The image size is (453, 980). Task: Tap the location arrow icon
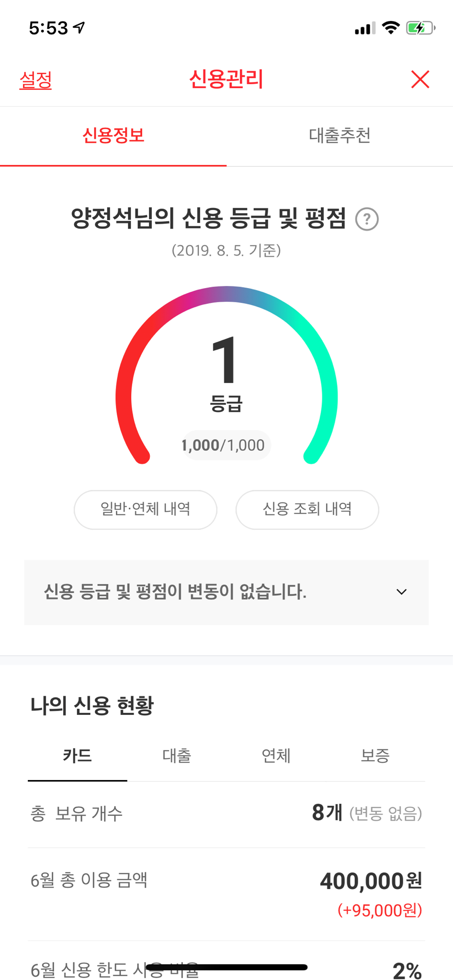point(79,28)
